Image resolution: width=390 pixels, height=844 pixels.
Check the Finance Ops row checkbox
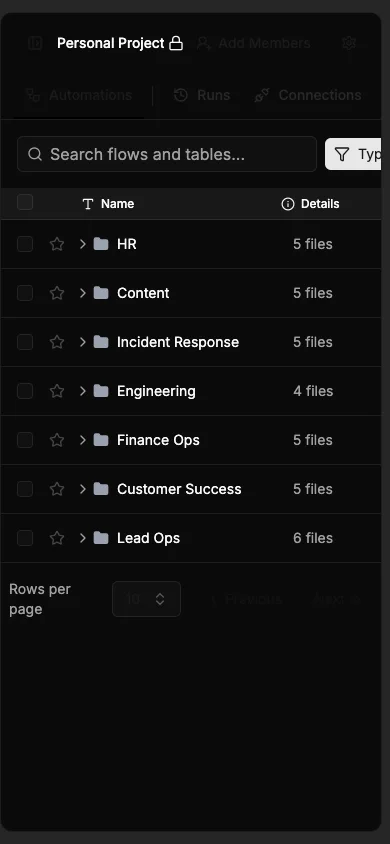(x=25, y=440)
